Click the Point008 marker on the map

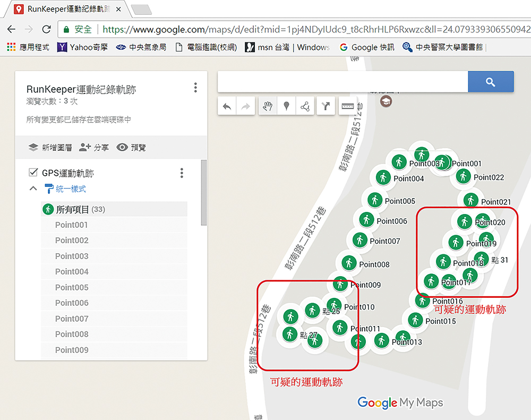point(349,263)
